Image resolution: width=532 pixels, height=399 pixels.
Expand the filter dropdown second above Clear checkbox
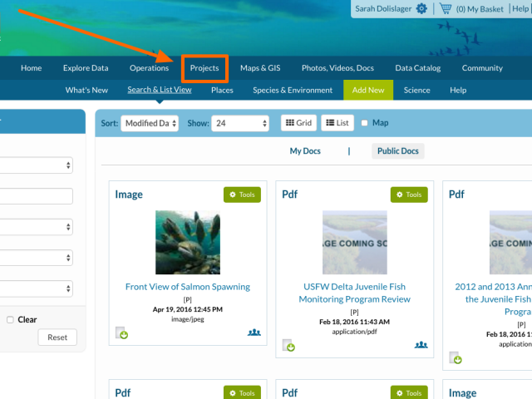(37, 258)
